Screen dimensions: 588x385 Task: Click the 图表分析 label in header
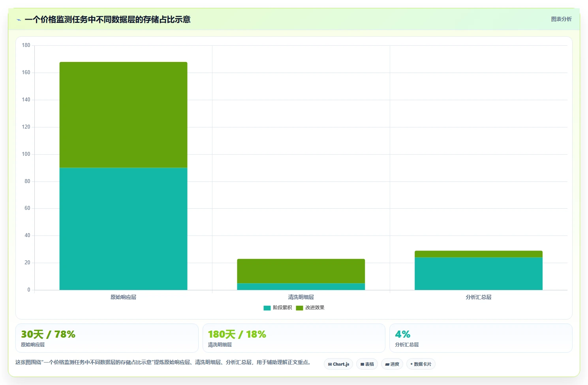(x=561, y=19)
